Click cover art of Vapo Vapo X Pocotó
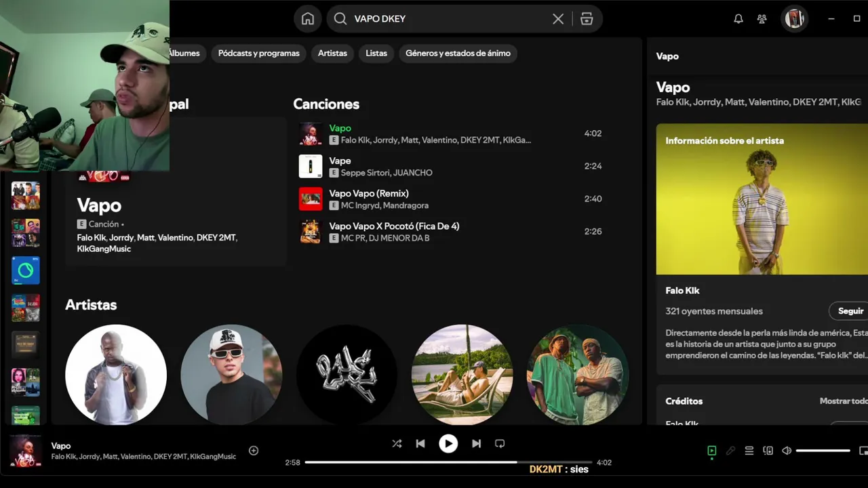 point(311,231)
